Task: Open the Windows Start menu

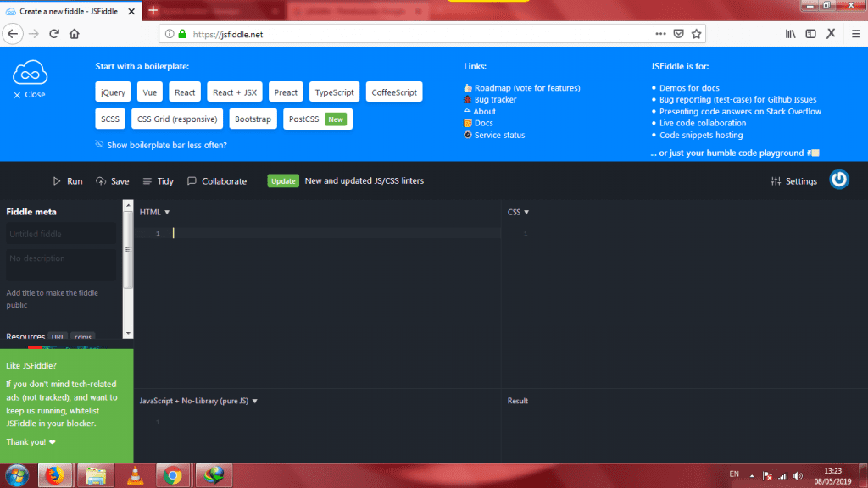Action: coord(17,476)
